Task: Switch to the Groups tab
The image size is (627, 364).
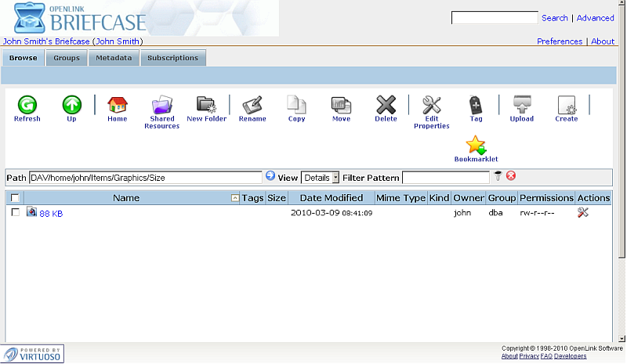Action: click(x=67, y=58)
